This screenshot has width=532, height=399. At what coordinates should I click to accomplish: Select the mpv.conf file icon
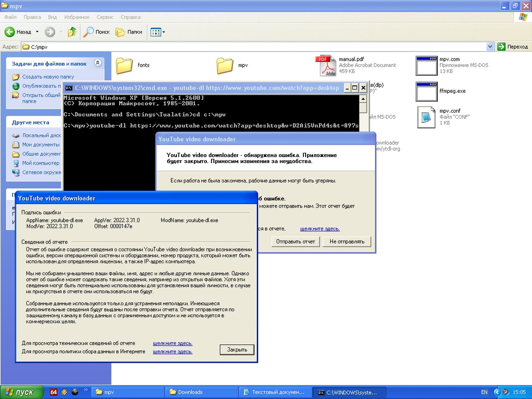426,117
